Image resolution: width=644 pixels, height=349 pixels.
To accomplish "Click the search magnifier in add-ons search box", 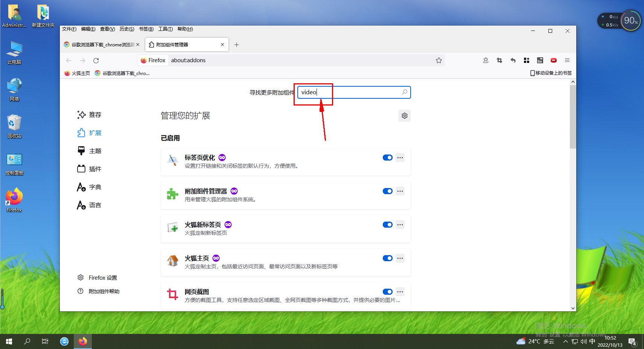I will [405, 92].
